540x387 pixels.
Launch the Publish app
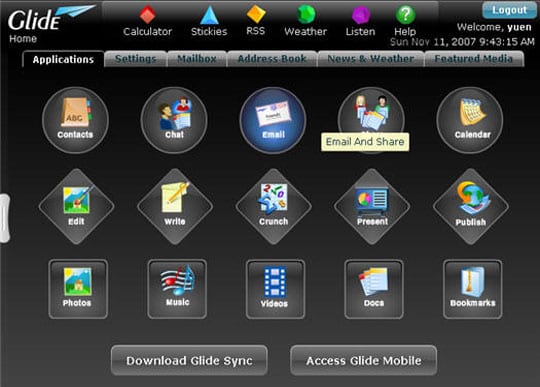471,207
